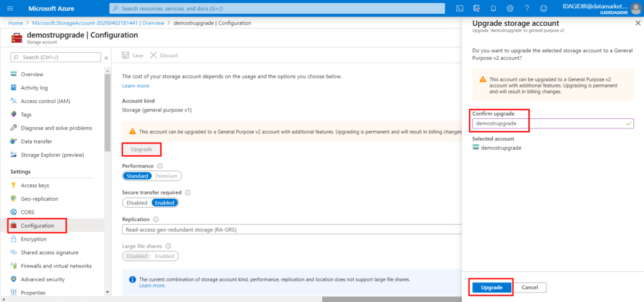Set Large file shares to Enabled

pyautogui.click(x=164, y=256)
